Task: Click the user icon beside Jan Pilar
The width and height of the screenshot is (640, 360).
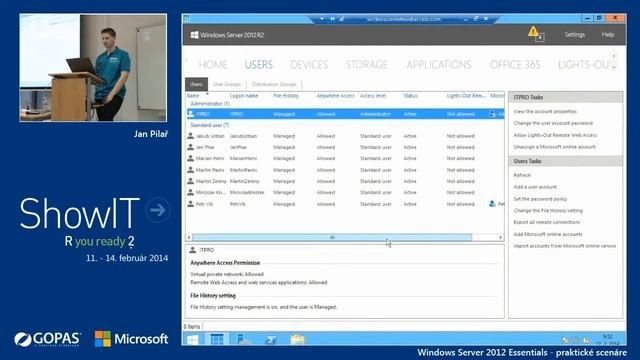Action: point(190,147)
